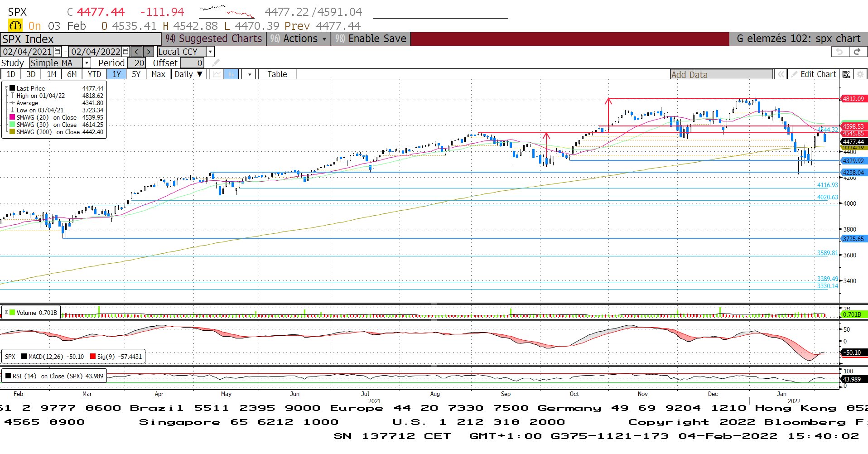Image resolution: width=868 pixels, height=454 pixels.
Task: Click the Low marker icon in legend
Action: point(12,110)
